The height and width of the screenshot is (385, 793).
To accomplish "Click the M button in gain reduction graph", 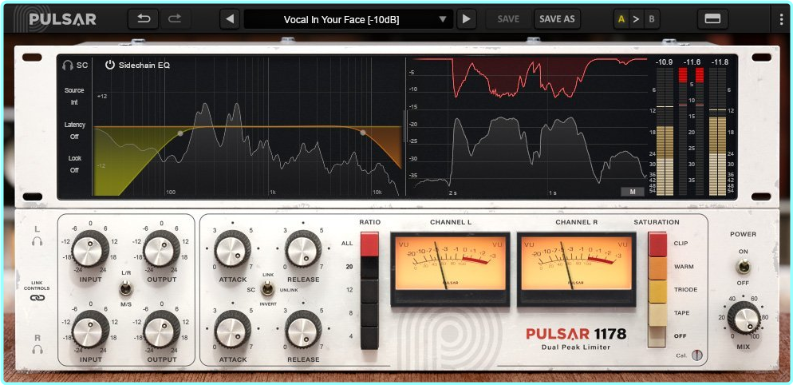I will pos(633,192).
